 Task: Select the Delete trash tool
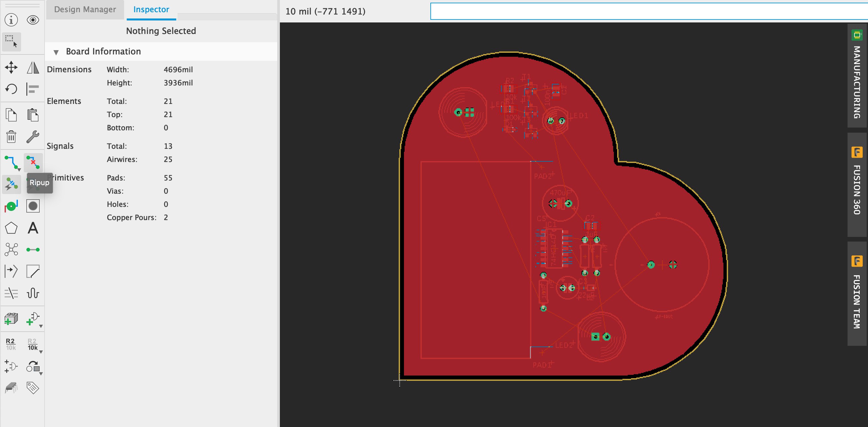11,137
